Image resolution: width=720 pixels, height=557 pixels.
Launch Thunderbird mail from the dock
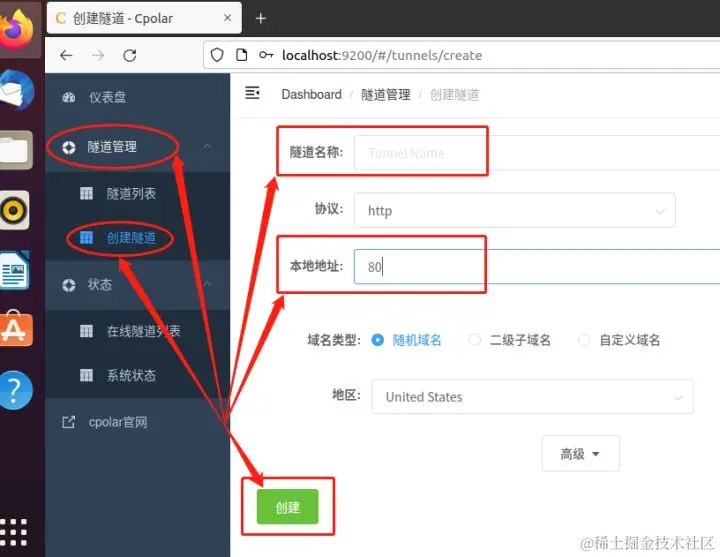[17, 90]
